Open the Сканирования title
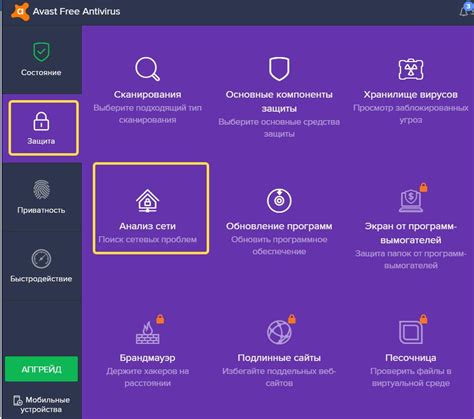This screenshot has height=419, width=474. [148, 94]
